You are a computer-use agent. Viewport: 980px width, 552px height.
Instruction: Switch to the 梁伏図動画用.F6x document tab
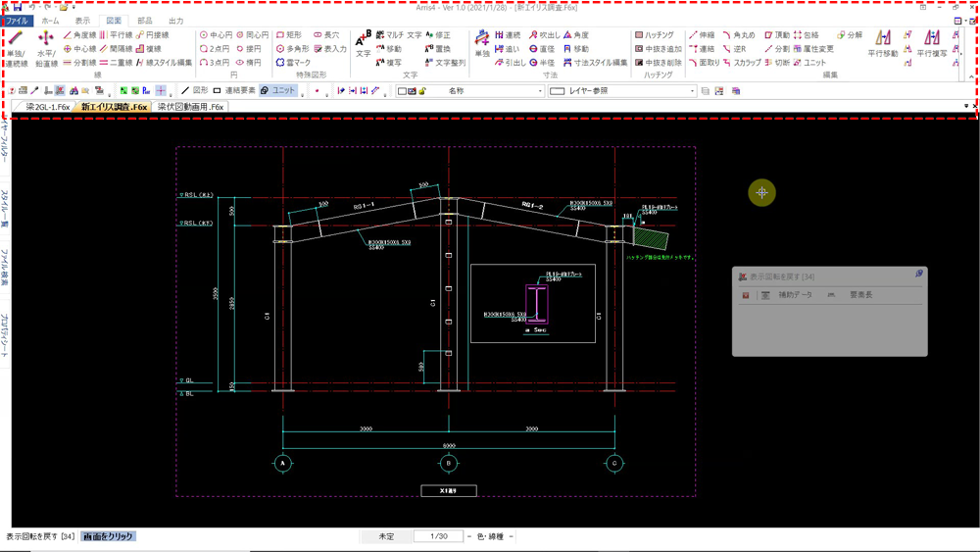pos(190,107)
